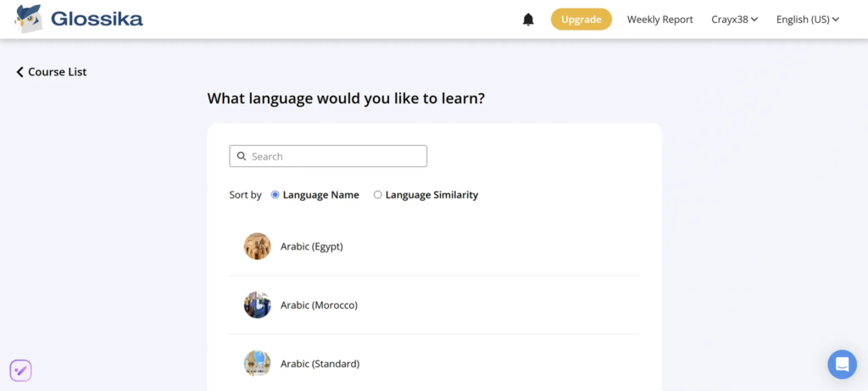Go back via Course List chevron
This screenshot has width=868, height=391.
pos(20,72)
